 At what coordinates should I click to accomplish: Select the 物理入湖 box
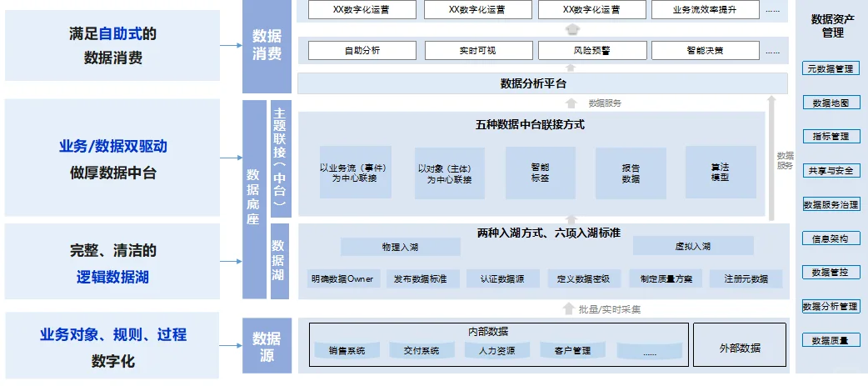tap(400, 247)
